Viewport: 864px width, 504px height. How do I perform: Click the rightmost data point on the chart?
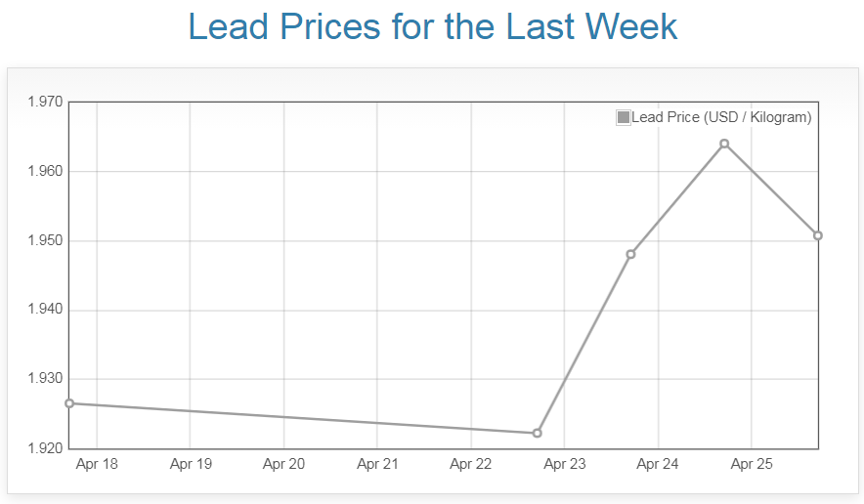818,235
